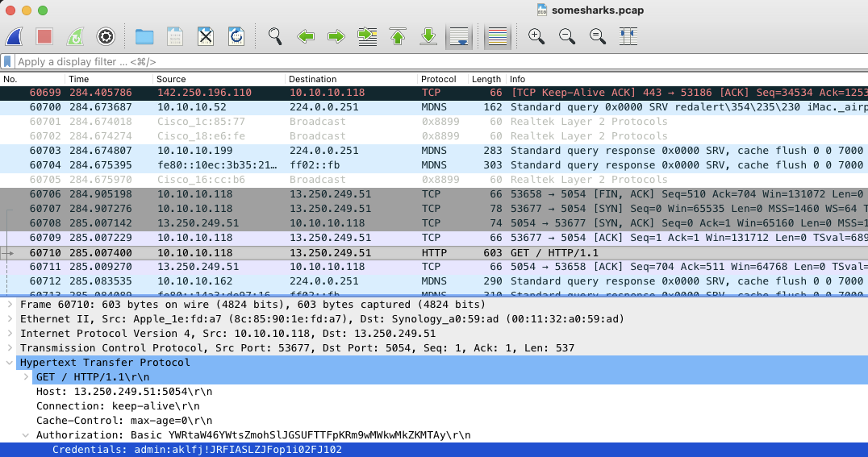
Task: Select packet 60709 ACK row
Action: pyautogui.click(x=434, y=237)
